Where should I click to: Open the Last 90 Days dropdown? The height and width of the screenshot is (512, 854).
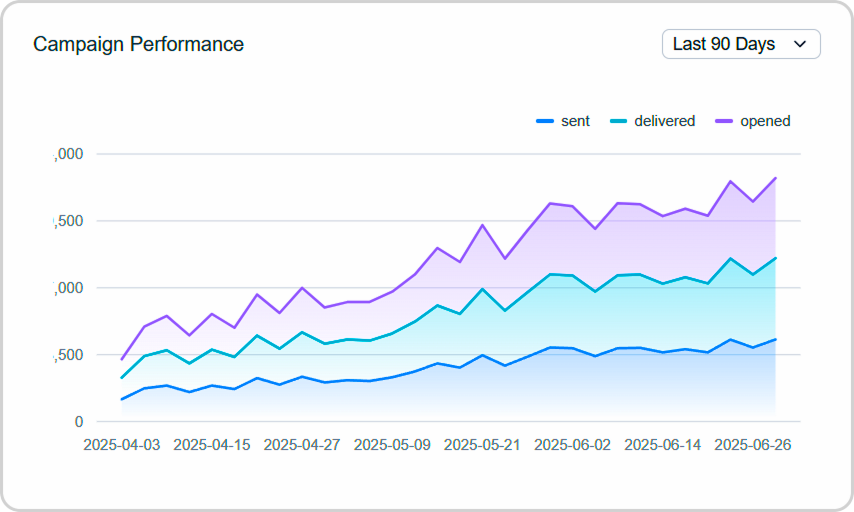(x=741, y=44)
